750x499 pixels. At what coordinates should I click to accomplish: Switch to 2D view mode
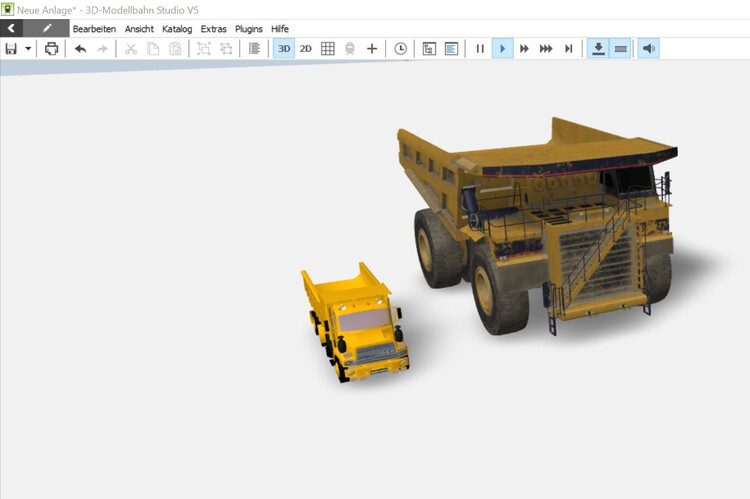point(306,48)
